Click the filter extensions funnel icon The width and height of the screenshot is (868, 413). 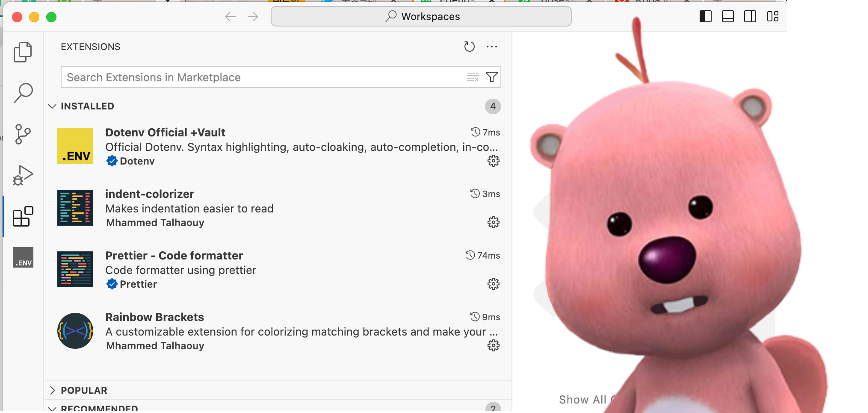tap(492, 77)
